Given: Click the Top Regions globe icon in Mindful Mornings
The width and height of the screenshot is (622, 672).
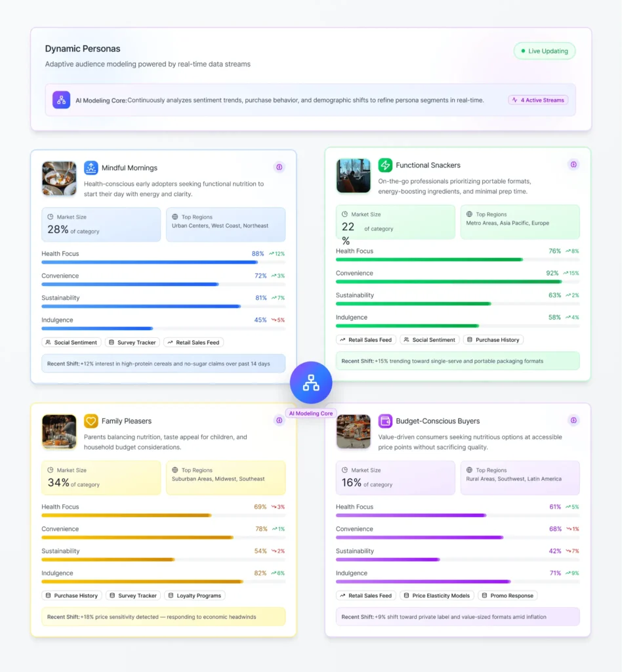Looking at the screenshot, I should coord(175,217).
